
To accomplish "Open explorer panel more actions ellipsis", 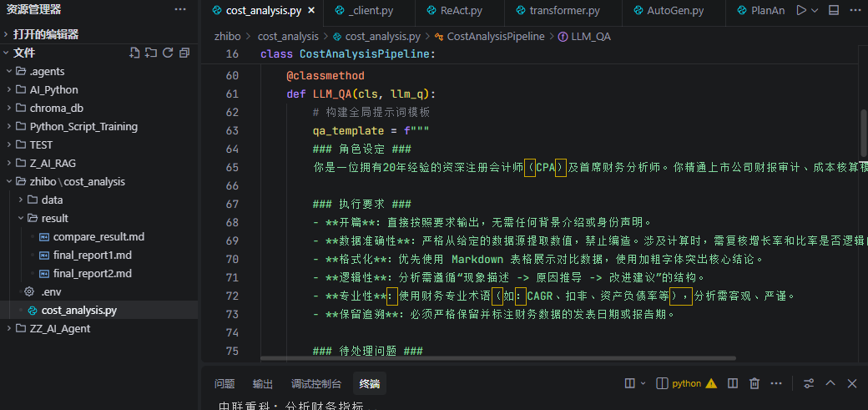I will click(180, 9).
